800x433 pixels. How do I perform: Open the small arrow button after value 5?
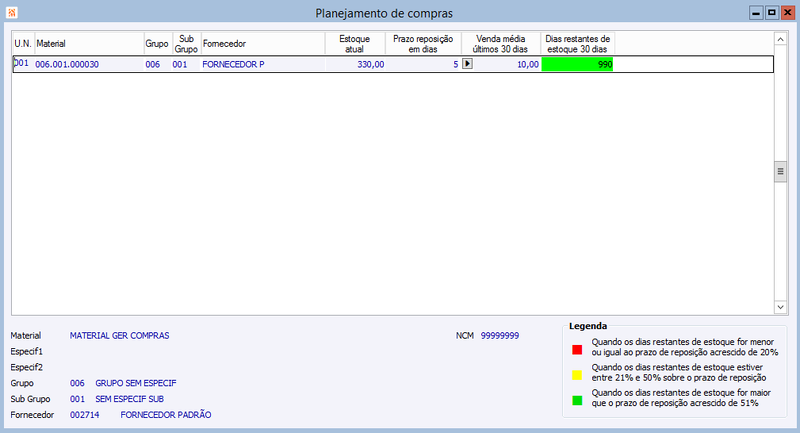pos(467,64)
